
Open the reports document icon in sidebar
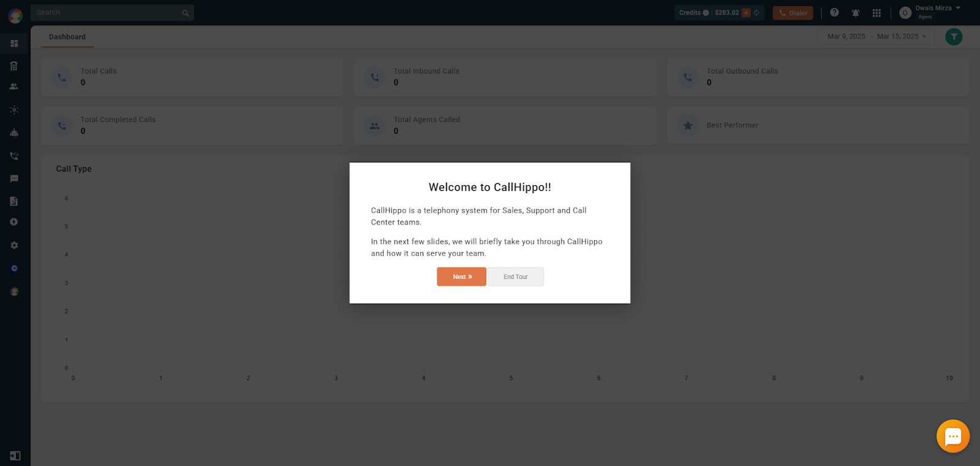click(14, 201)
